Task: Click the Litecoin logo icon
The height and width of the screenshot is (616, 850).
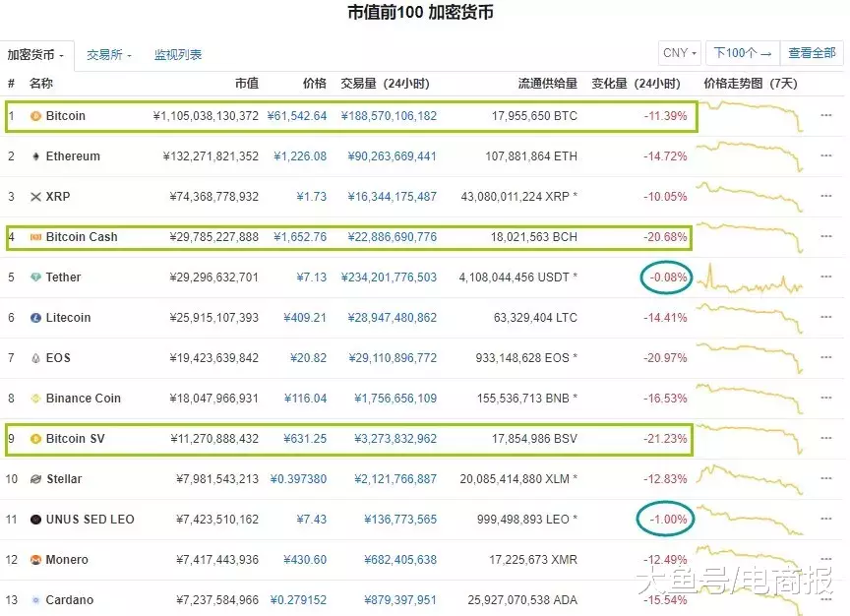Action: [35, 318]
